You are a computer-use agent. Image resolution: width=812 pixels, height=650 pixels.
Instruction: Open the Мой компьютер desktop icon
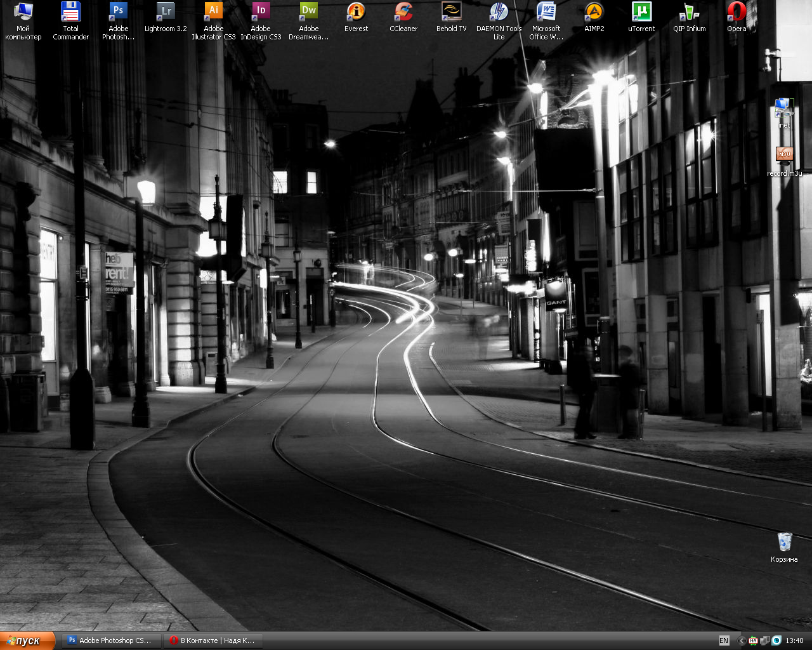point(23,12)
